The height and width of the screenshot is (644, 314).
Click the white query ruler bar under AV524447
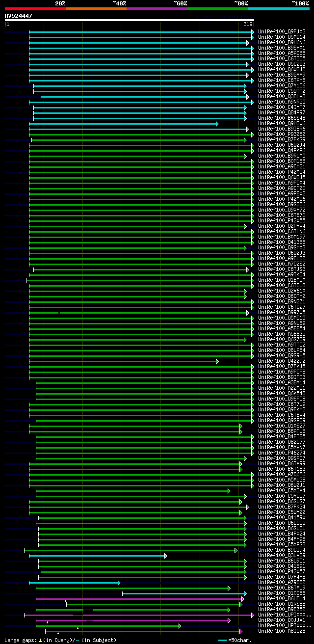[130, 20]
